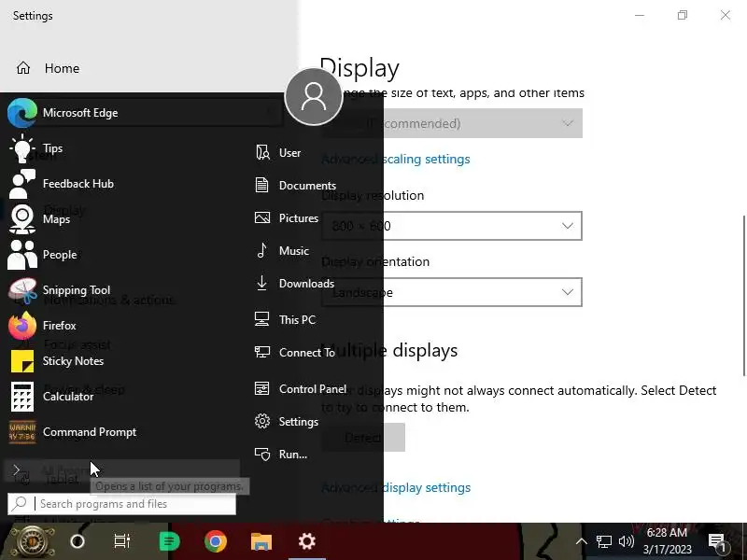Open the network status tray icon

(603, 541)
